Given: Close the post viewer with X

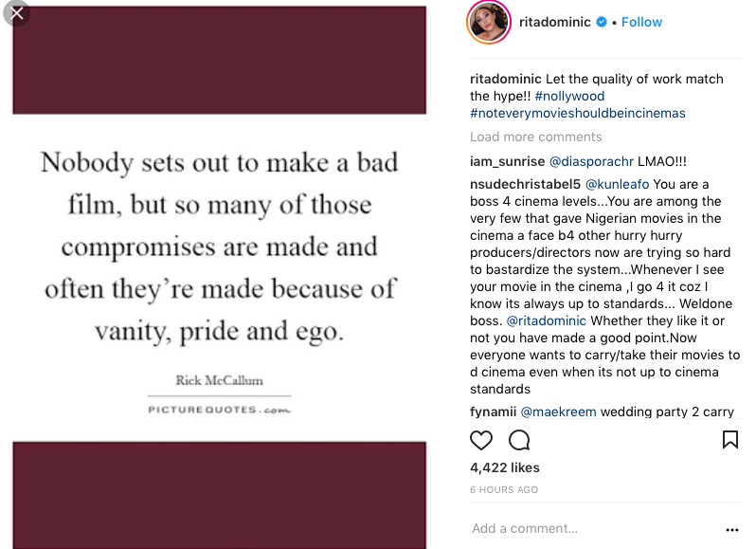Looking at the screenshot, I should tap(16, 13).
